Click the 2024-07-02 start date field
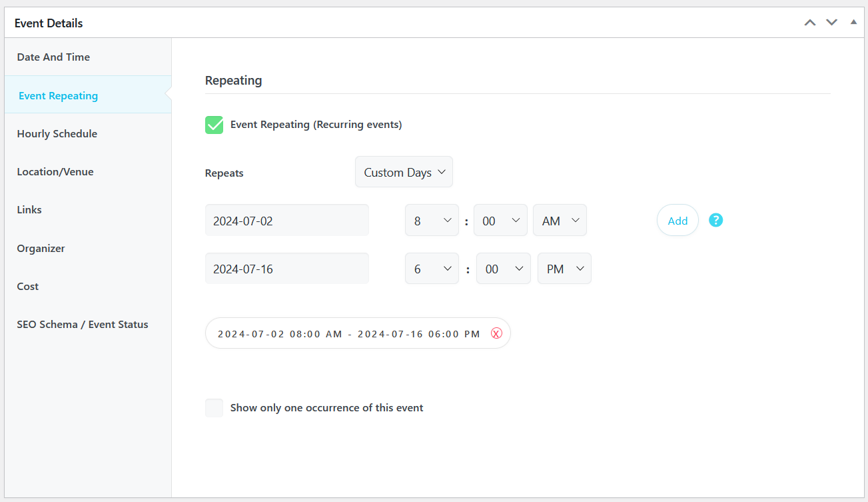868x502 pixels. coord(287,220)
